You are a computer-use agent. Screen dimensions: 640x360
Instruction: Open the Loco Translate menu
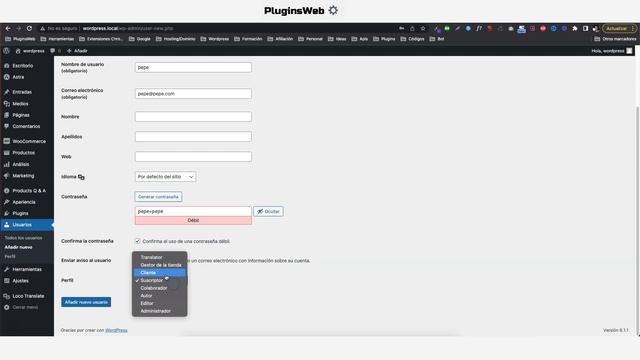click(28, 296)
